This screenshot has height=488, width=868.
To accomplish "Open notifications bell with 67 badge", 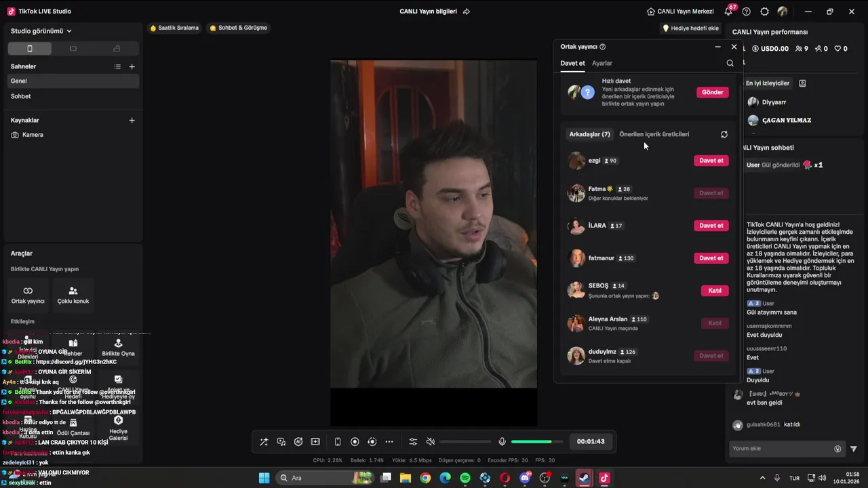I will click(x=728, y=11).
